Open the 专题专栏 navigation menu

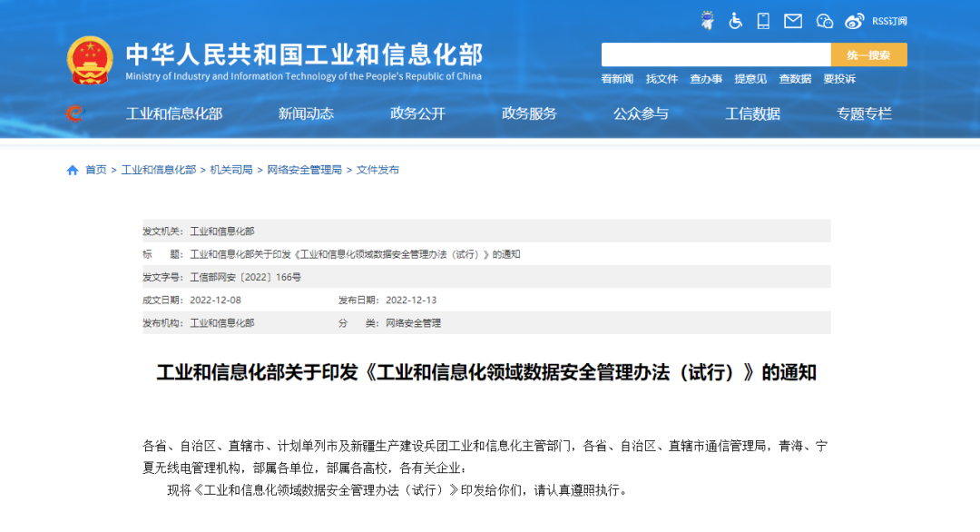point(865,113)
